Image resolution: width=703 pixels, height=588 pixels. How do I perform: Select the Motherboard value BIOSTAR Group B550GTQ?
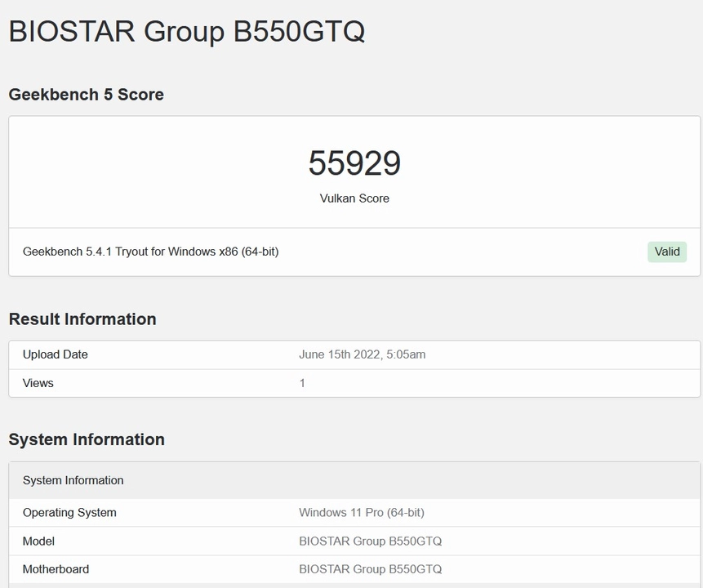[x=371, y=569]
